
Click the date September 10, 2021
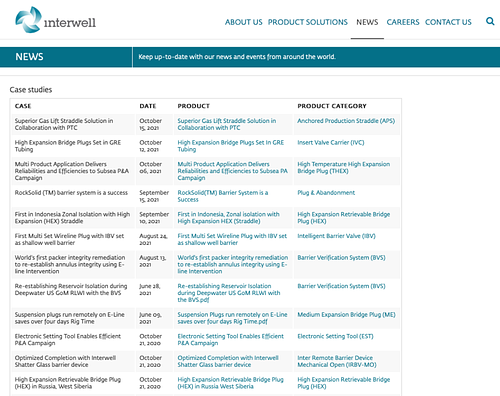pyautogui.click(x=154, y=218)
